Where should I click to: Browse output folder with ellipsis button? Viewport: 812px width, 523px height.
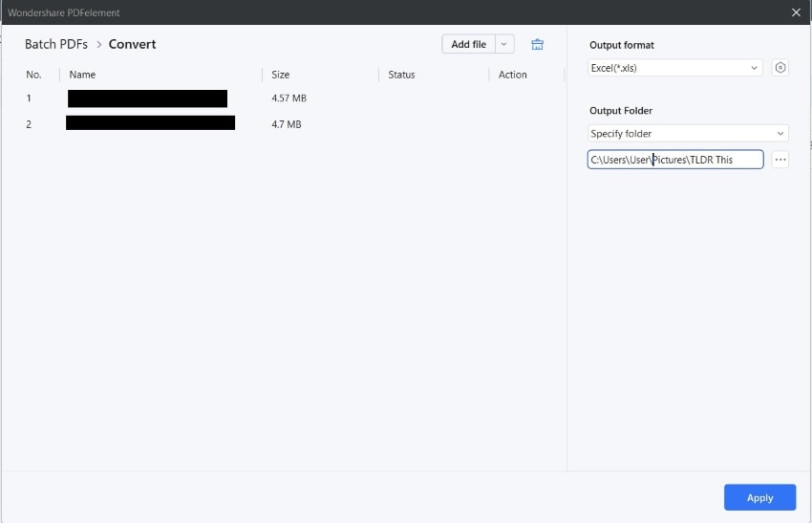780,160
